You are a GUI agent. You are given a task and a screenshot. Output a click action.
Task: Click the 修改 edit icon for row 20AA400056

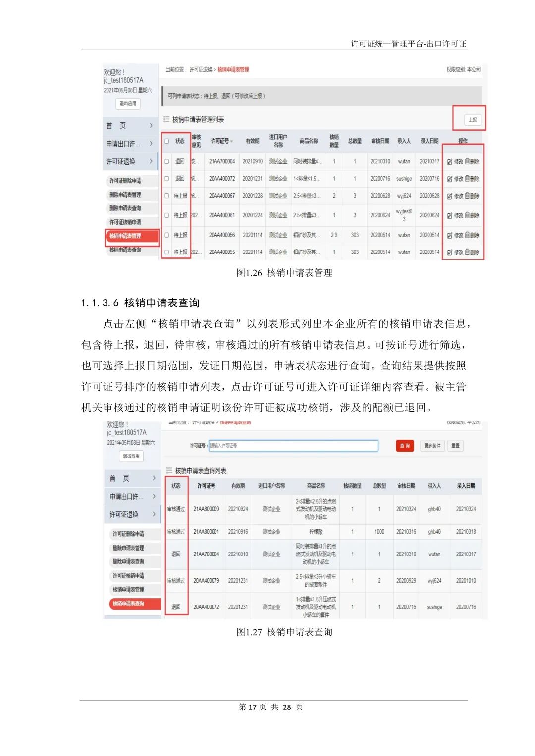click(450, 235)
